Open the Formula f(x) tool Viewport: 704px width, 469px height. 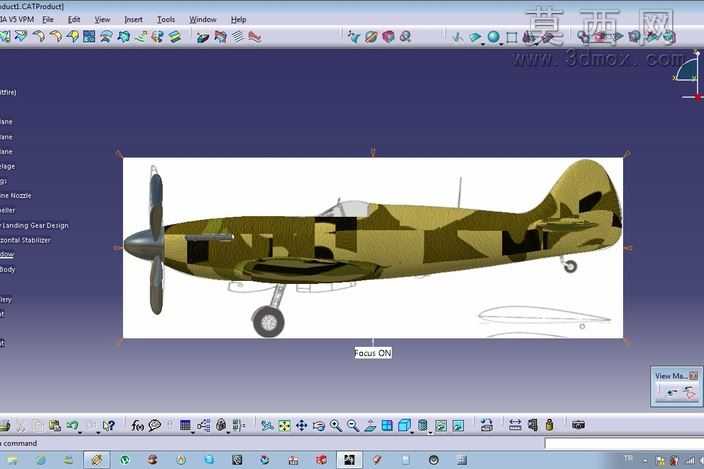pyautogui.click(x=137, y=425)
